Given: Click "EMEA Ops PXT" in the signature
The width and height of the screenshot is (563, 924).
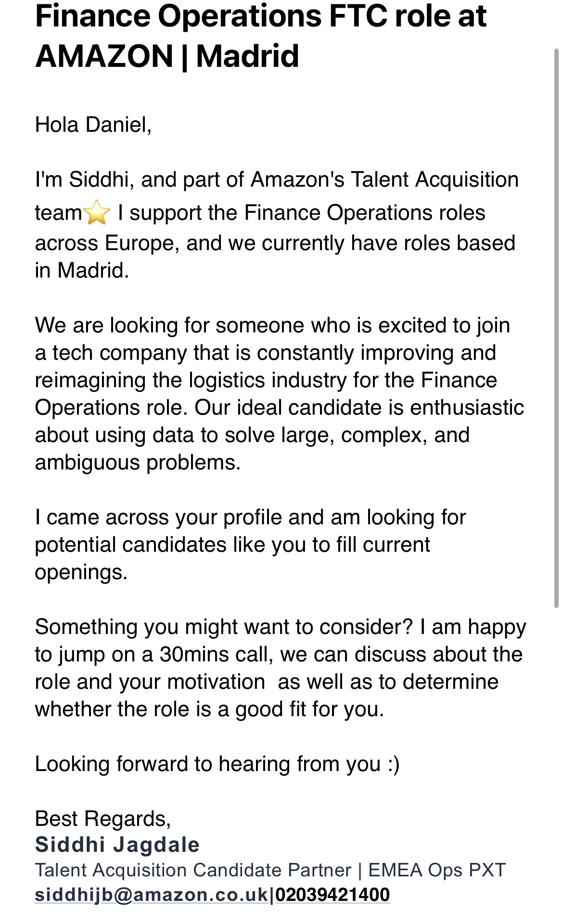Looking at the screenshot, I should [x=436, y=870].
